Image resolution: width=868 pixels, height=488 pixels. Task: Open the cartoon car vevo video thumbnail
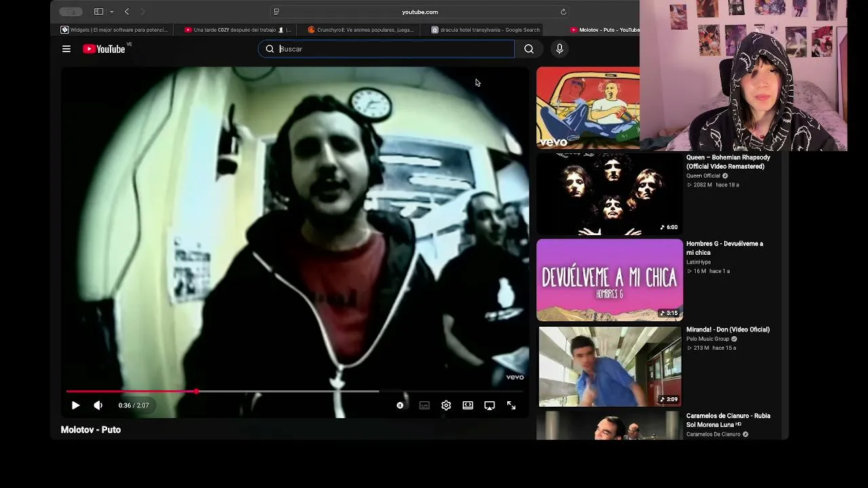[x=588, y=108]
